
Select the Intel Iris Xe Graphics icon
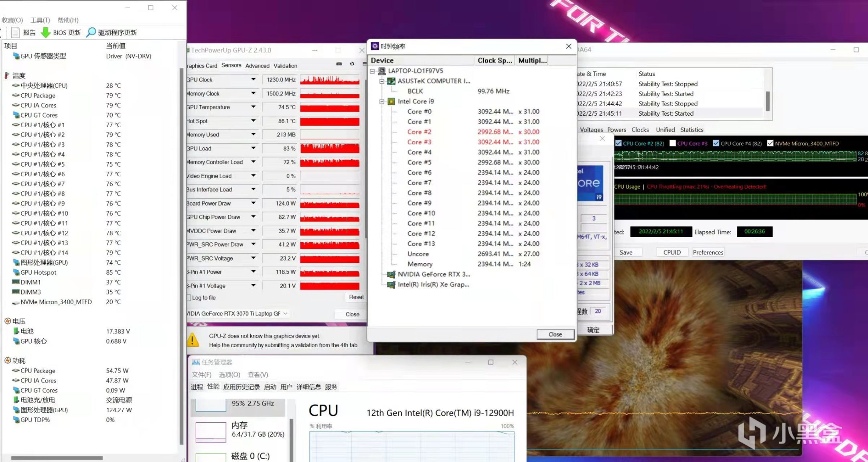tap(391, 285)
